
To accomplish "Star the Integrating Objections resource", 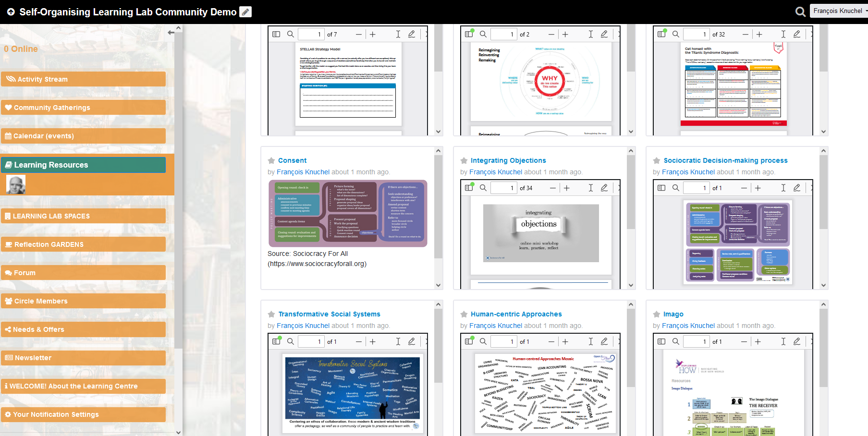I will (464, 160).
